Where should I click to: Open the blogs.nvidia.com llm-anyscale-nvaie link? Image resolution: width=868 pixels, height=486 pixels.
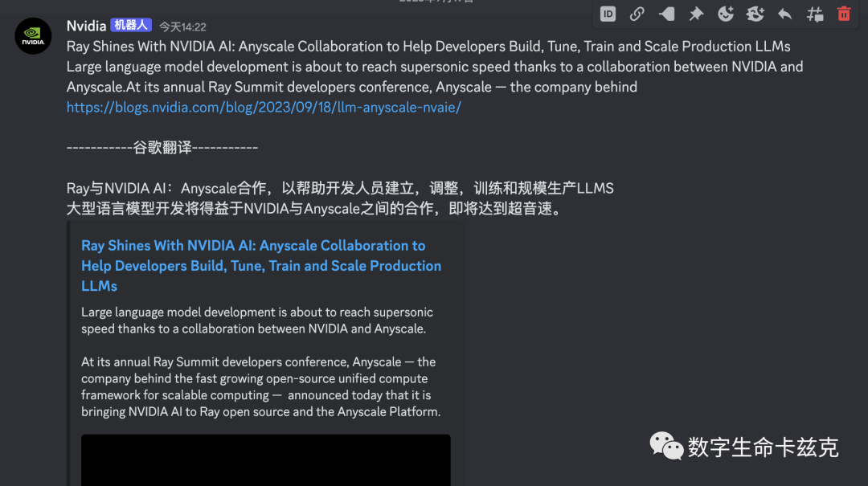(264, 108)
